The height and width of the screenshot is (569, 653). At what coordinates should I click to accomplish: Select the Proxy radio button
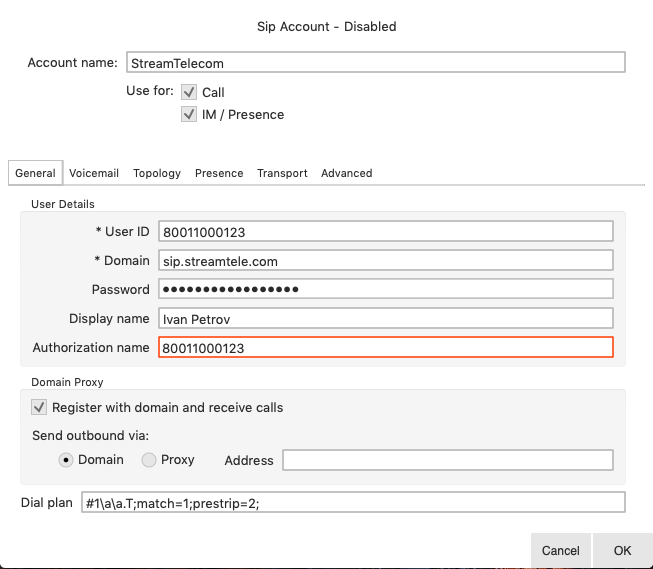pos(148,460)
